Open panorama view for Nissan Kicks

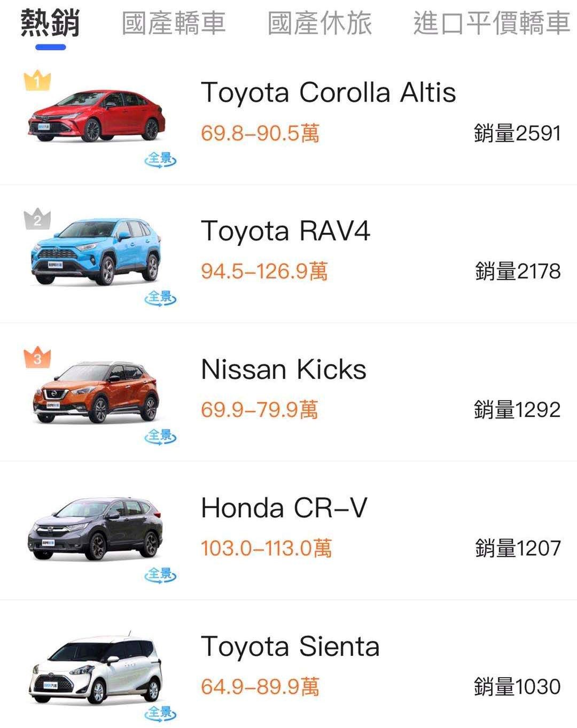coord(160,436)
